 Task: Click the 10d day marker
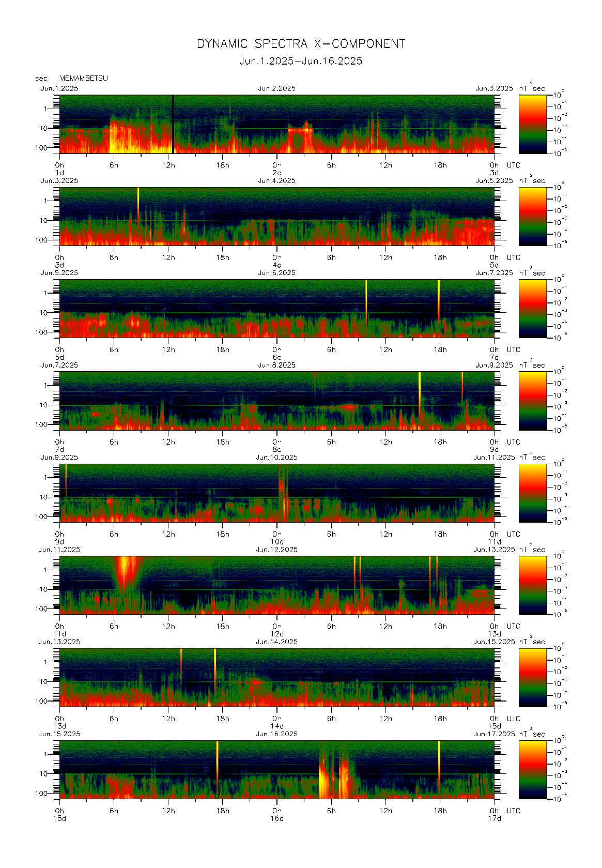[277, 542]
